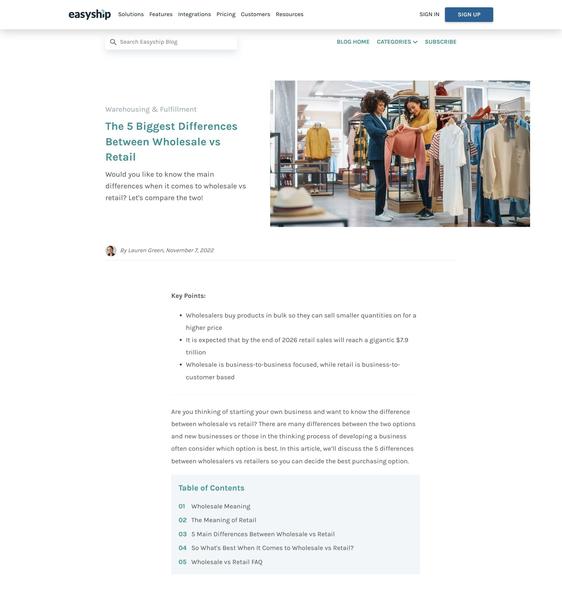Click the Sign In link
The image size is (562, 600).
429,14
